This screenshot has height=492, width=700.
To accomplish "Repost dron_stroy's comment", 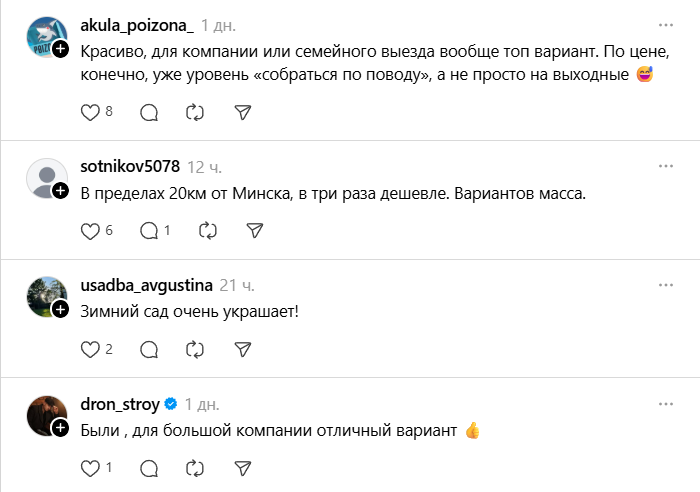I will [x=195, y=467].
